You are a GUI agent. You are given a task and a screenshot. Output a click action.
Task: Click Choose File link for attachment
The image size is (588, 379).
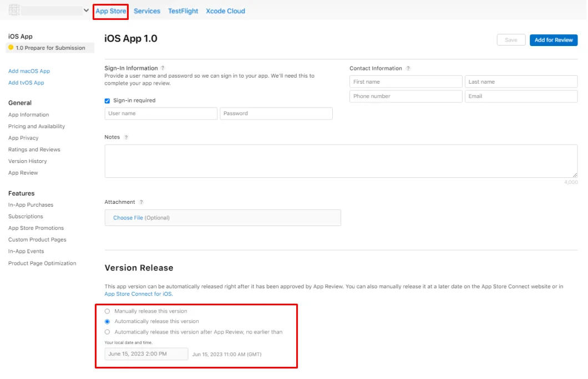[x=128, y=218]
